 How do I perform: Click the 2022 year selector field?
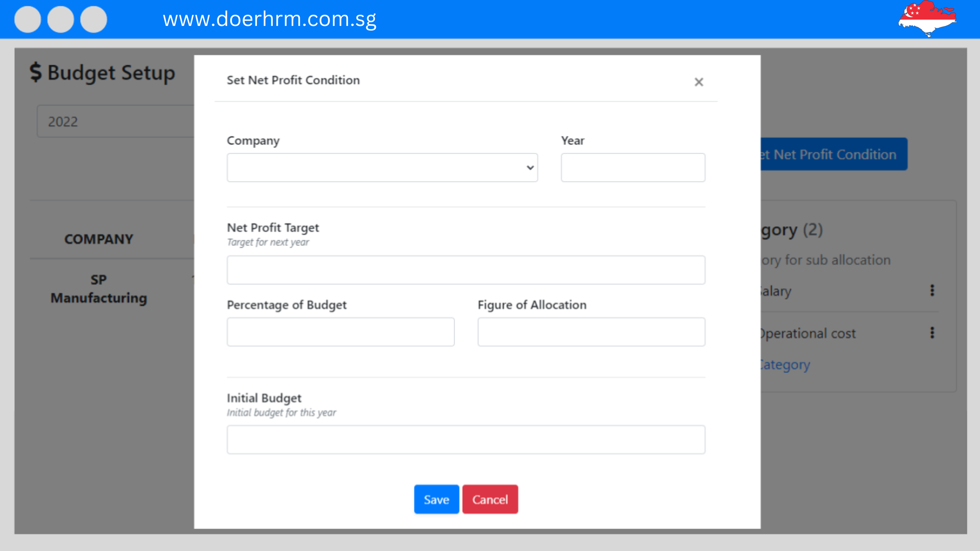(x=115, y=121)
